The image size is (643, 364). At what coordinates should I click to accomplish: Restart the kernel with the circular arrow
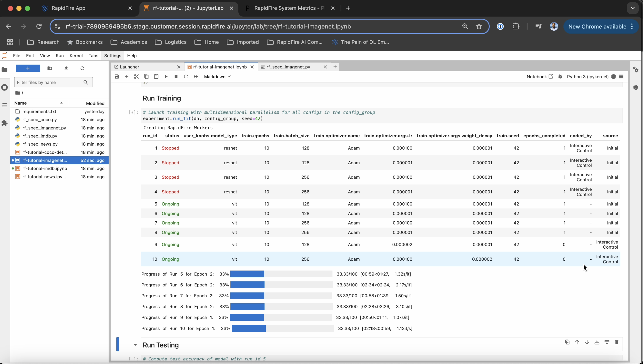186,76
